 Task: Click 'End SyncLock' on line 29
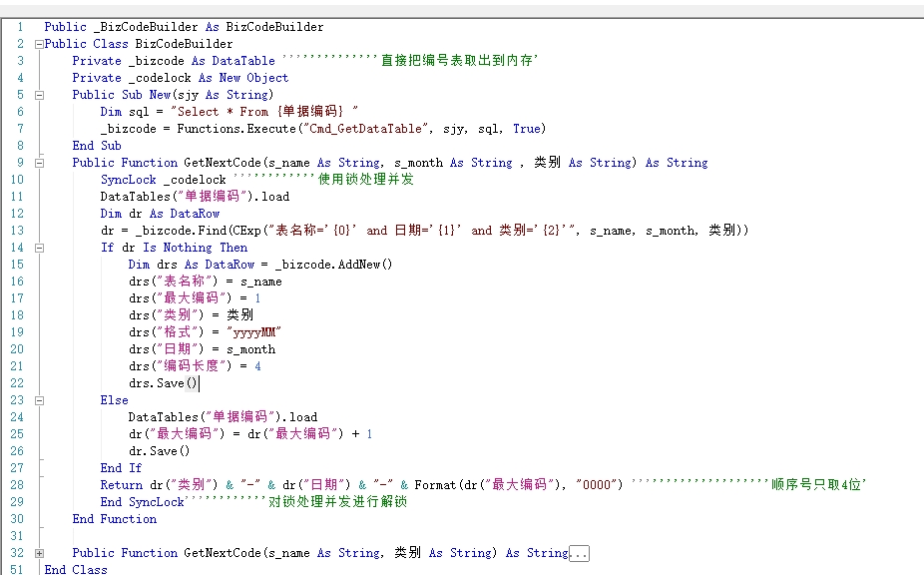pyautogui.click(x=142, y=502)
